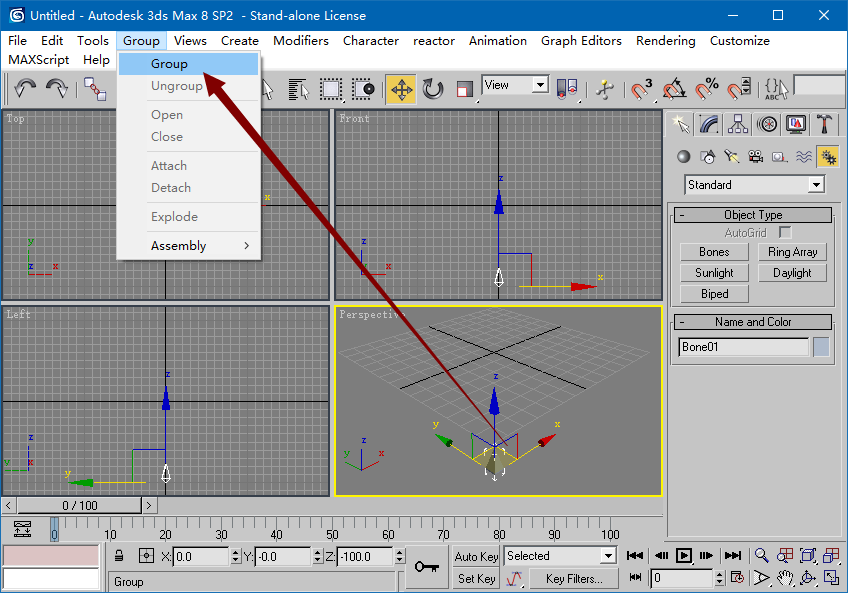Select the Arc Rotate viewport tool
Screen dimensions: 848x593
pos(808,578)
